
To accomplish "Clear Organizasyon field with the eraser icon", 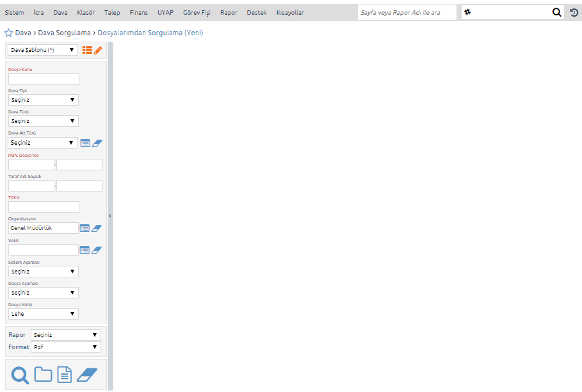I will [x=97, y=228].
